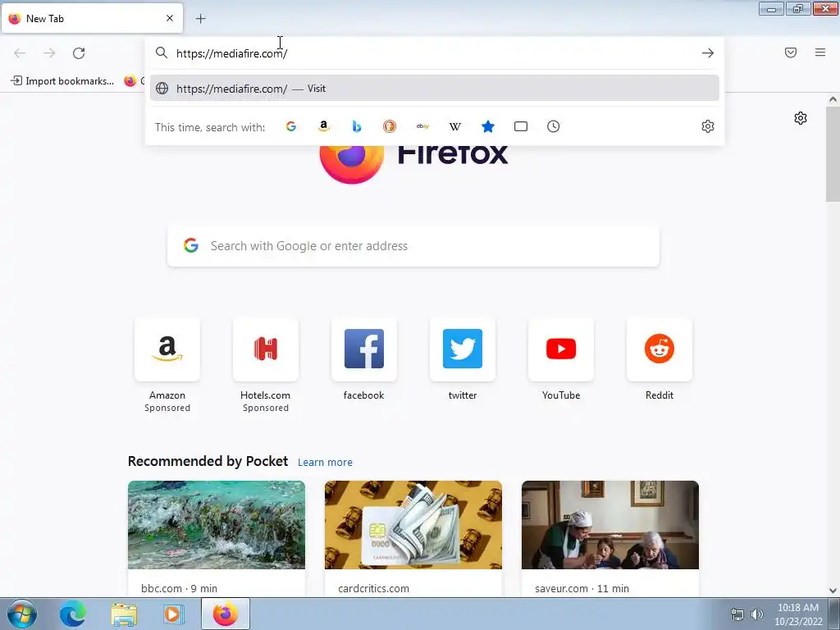Image resolution: width=840 pixels, height=630 pixels.
Task: Reload the page with the refresh icon
Action: 79,53
